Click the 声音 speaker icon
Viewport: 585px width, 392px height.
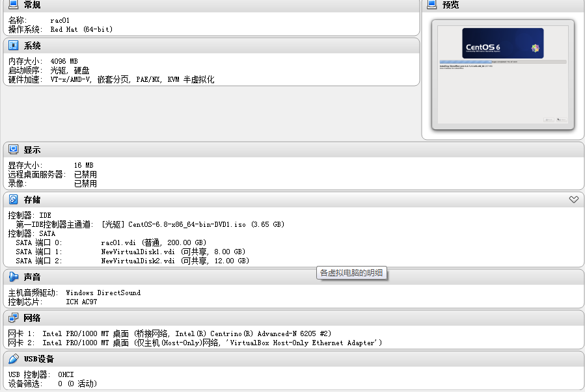click(12, 276)
